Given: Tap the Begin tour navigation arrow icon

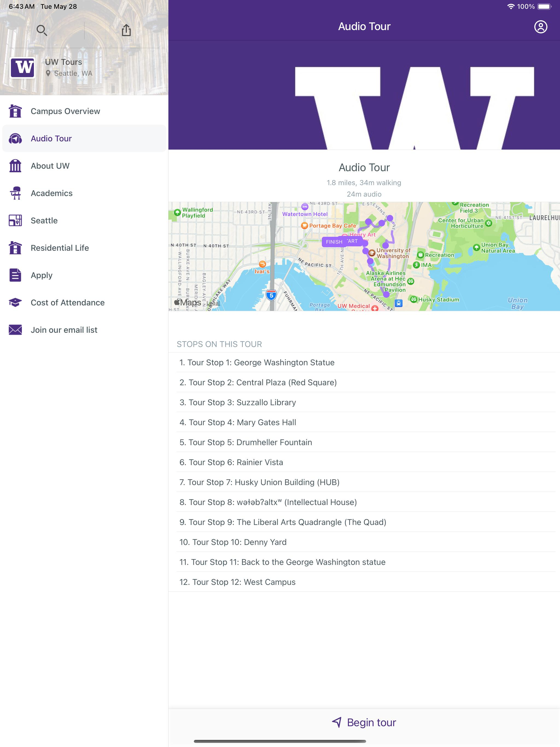Looking at the screenshot, I should coord(337,722).
